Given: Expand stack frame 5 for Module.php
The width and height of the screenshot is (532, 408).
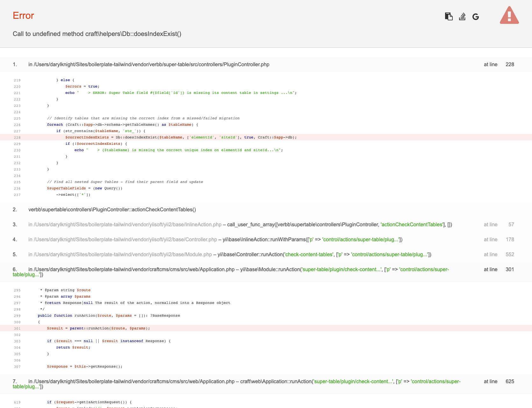Looking at the screenshot, I should pyautogui.click(x=120, y=254).
